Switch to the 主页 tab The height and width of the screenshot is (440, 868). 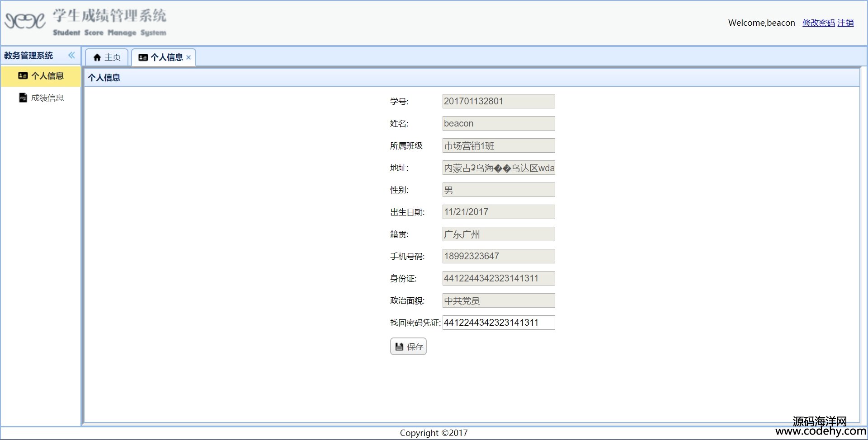coord(107,57)
